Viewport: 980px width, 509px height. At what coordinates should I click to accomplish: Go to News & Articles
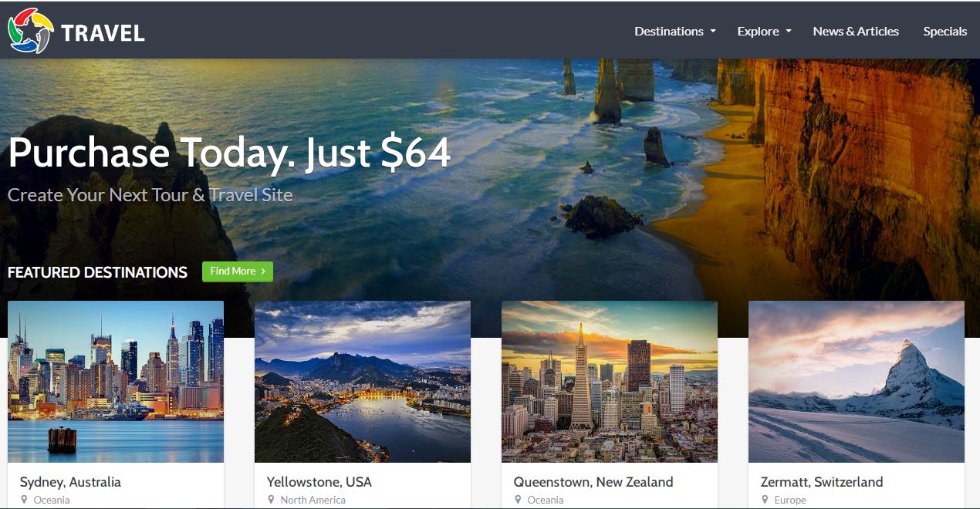(856, 32)
